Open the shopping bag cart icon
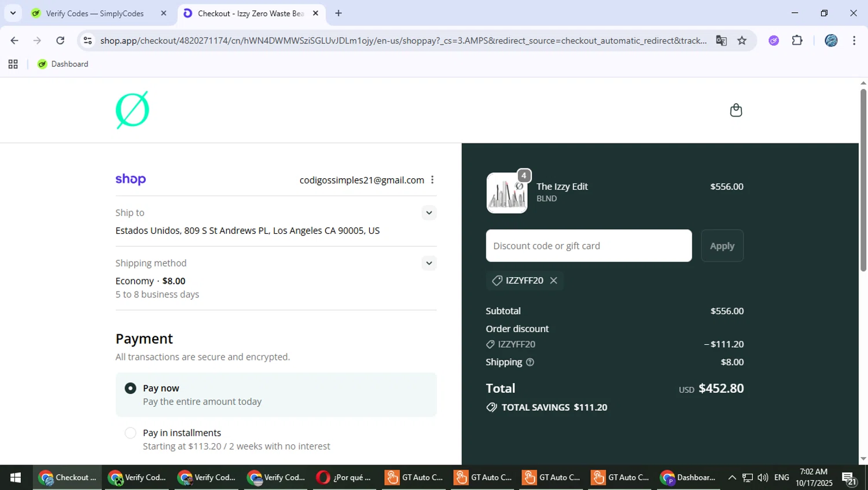The image size is (868, 490). tap(735, 110)
